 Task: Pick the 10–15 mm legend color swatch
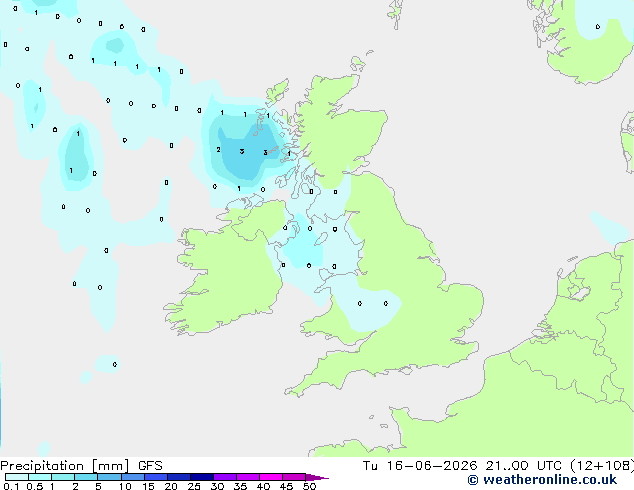pos(132,477)
